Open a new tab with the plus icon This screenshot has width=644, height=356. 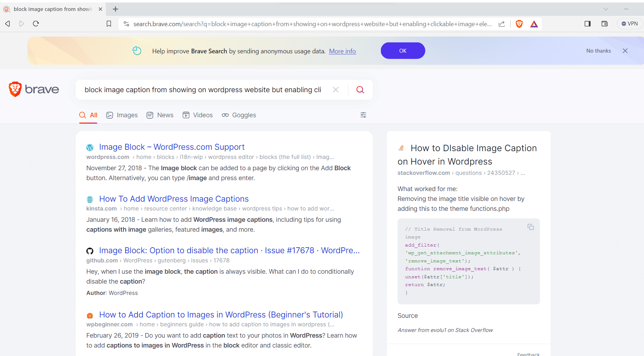click(115, 9)
